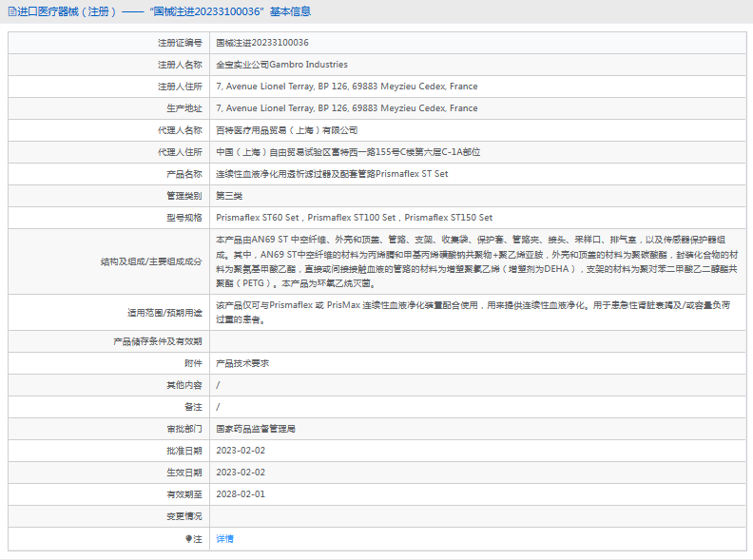The image size is (753, 560).
Task: Click the 注册证编号 label
Action: pos(180,43)
